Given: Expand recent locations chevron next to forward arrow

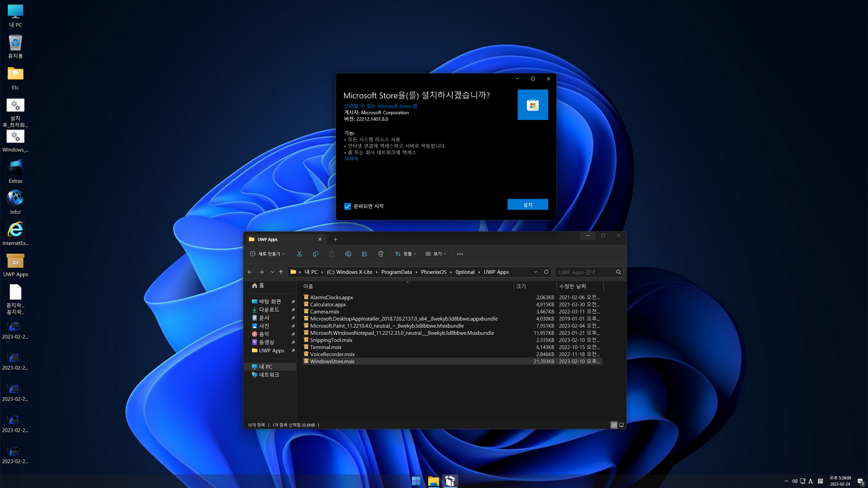Looking at the screenshot, I should click(x=272, y=272).
